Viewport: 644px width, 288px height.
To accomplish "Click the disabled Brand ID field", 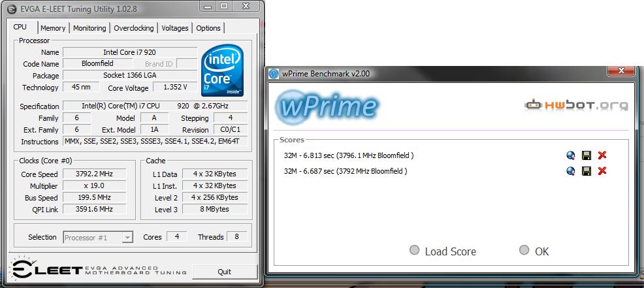I will pyautogui.click(x=187, y=64).
